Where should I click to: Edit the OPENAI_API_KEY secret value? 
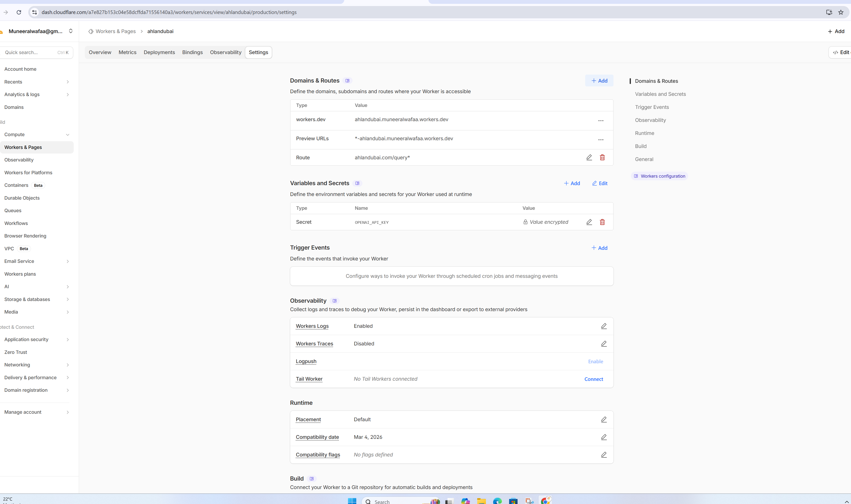point(589,222)
